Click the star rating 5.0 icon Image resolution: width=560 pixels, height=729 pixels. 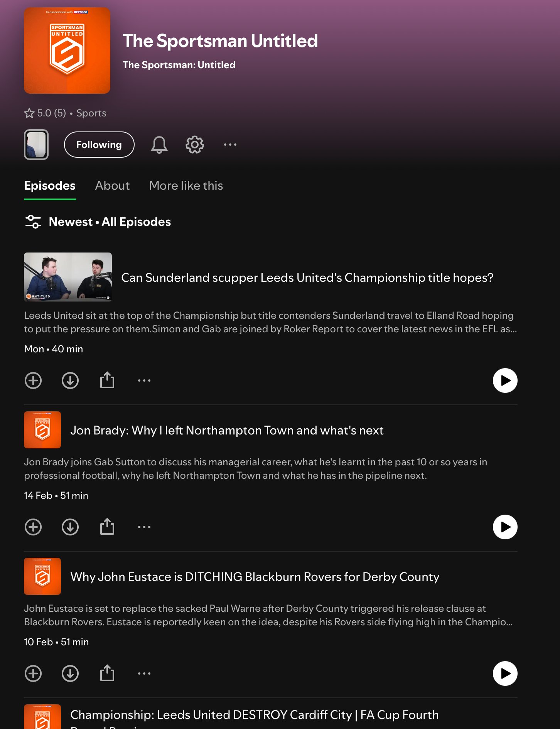[x=29, y=113]
